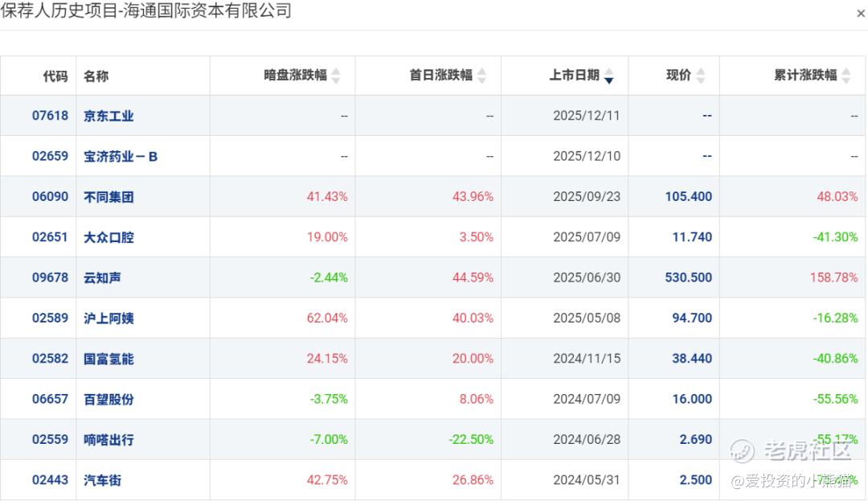Select the listing date 2024/06/28
The width and height of the screenshot is (868, 501).
pos(587,439)
